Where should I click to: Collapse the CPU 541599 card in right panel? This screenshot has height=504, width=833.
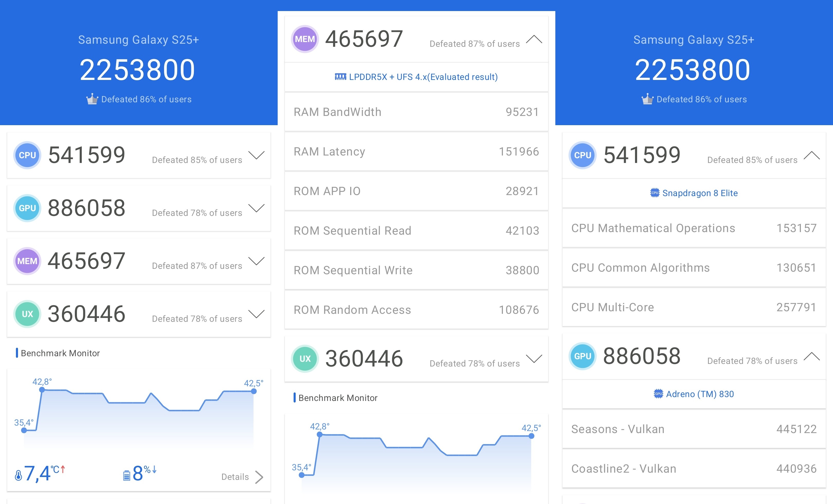tap(812, 155)
